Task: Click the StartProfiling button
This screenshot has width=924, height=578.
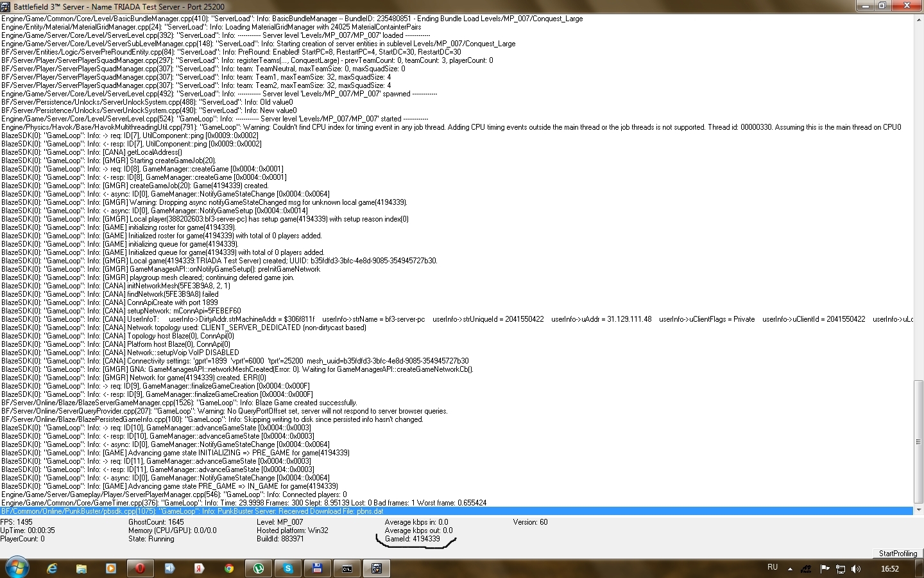Action: tap(898, 553)
